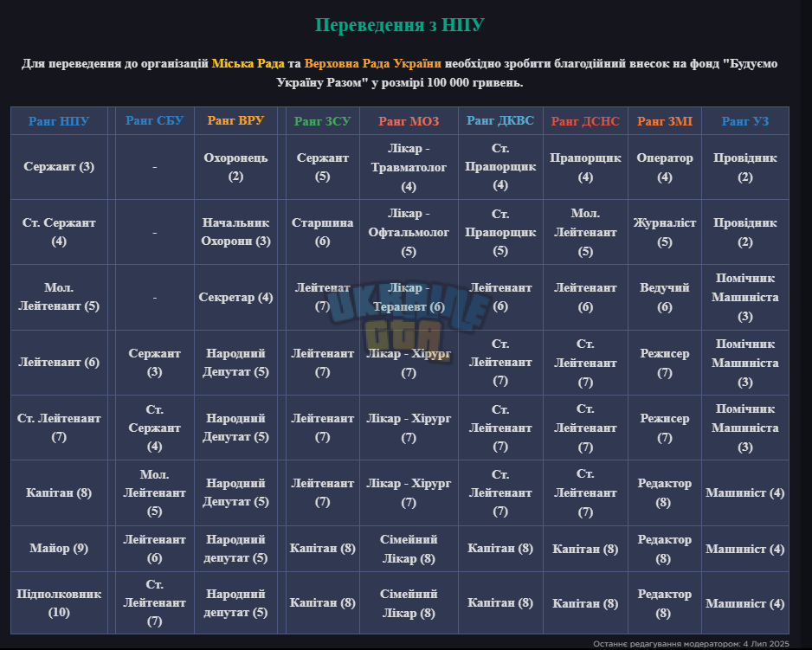This screenshot has width=812, height=650.
Task: Click "Лейтенант (6)" in the Ранг ДСНС column
Action: [x=585, y=297]
